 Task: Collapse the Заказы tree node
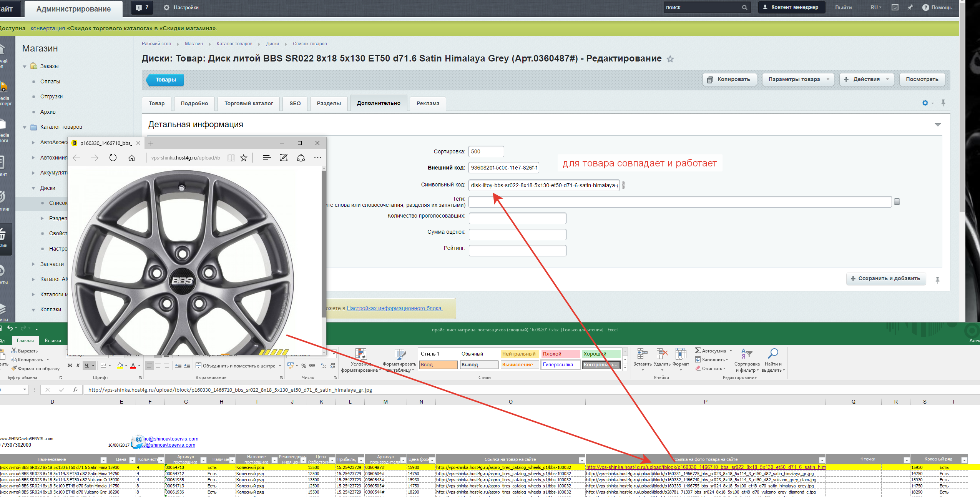click(25, 66)
